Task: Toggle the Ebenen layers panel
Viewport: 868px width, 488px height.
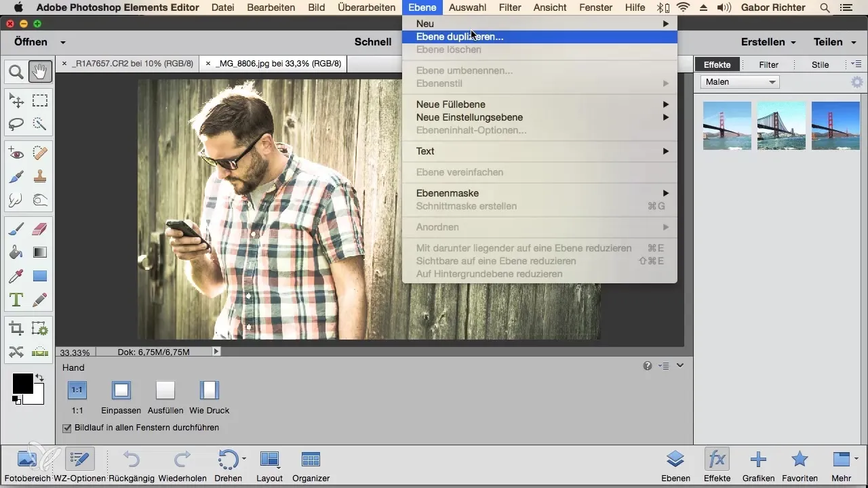Action: point(675,466)
